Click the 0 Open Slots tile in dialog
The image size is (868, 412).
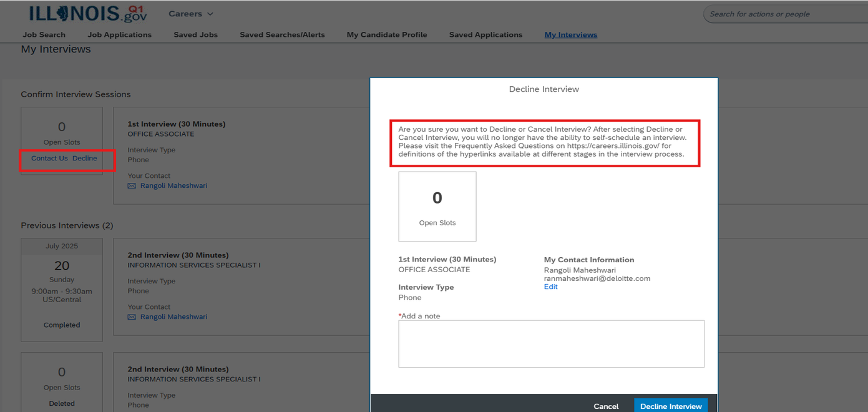(x=437, y=207)
